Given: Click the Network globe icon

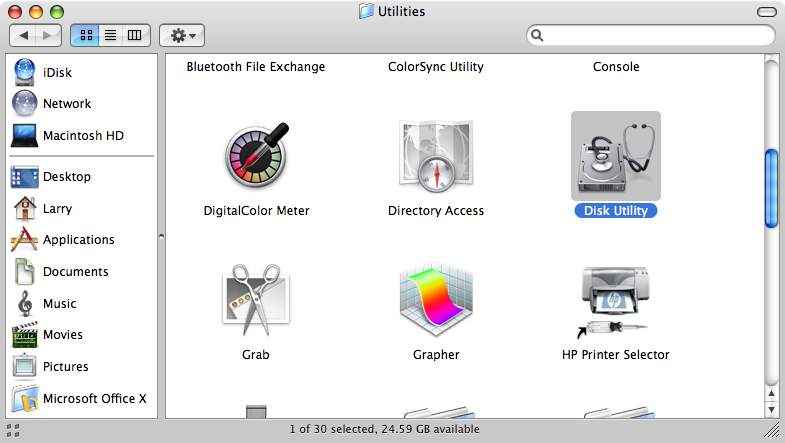Looking at the screenshot, I should pos(24,103).
